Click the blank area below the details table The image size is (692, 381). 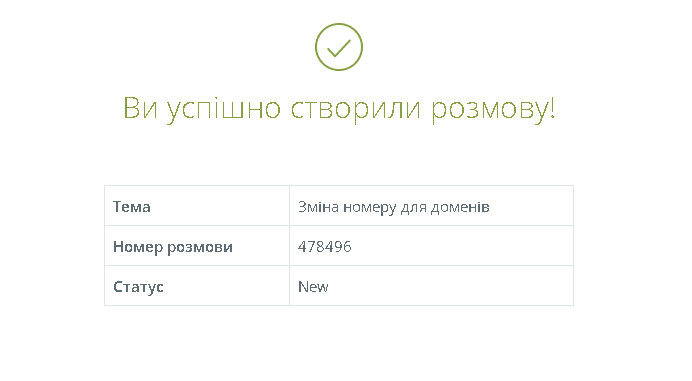338,342
